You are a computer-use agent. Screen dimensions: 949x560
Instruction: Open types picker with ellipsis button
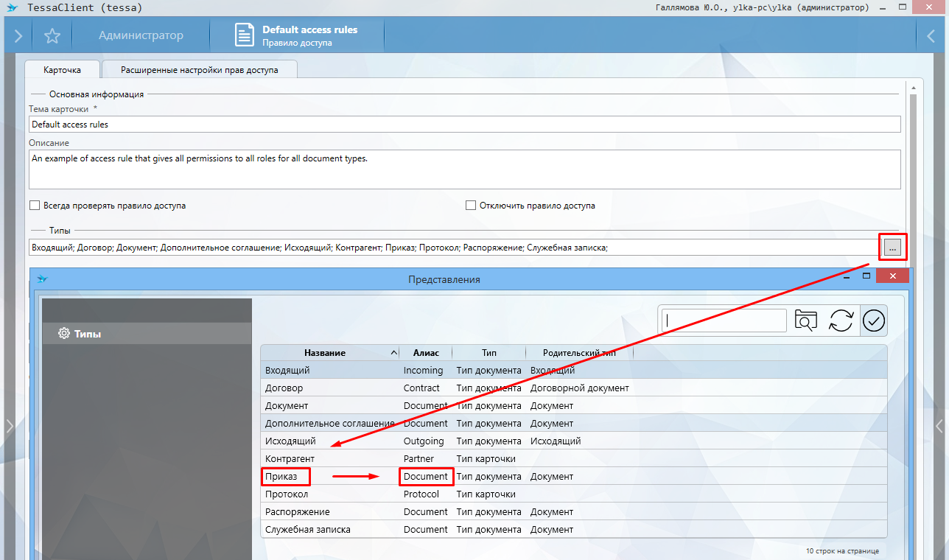click(x=892, y=248)
